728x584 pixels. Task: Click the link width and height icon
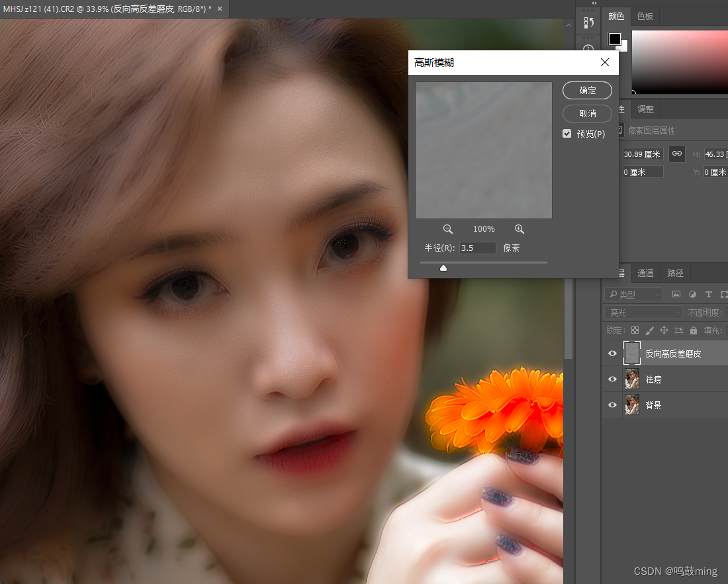(x=677, y=154)
